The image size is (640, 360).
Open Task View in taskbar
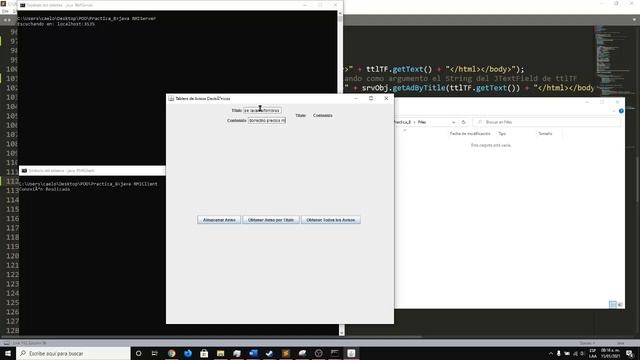coord(155,353)
